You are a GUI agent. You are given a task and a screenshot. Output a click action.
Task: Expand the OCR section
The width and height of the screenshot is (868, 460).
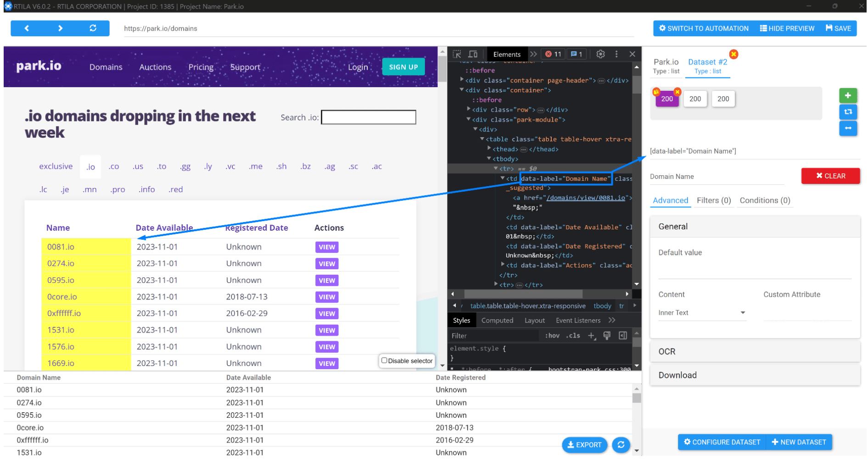pyautogui.click(x=755, y=352)
